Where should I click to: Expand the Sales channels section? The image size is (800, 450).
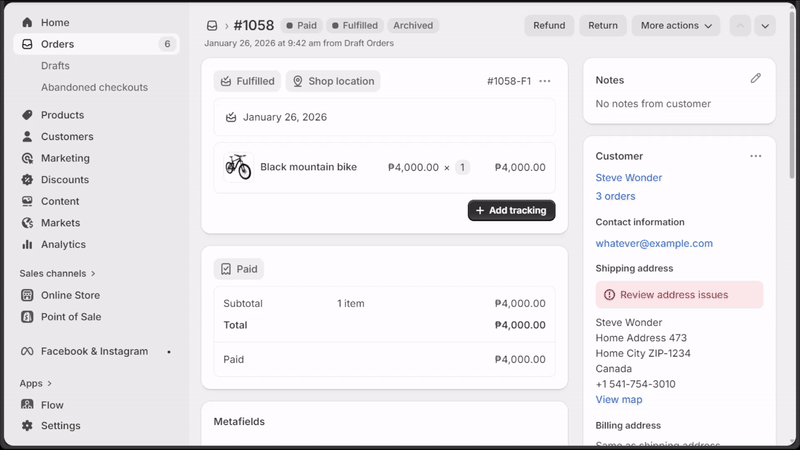click(x=57, y=273)
